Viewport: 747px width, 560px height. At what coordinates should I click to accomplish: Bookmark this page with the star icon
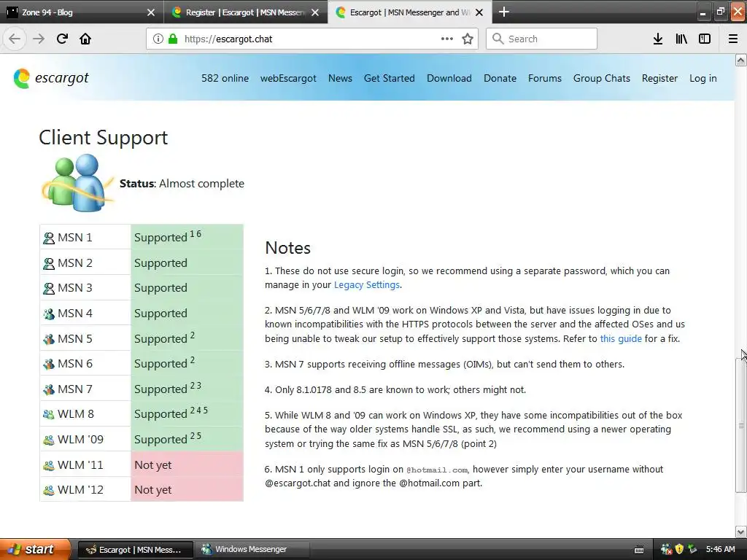point(468,39)
